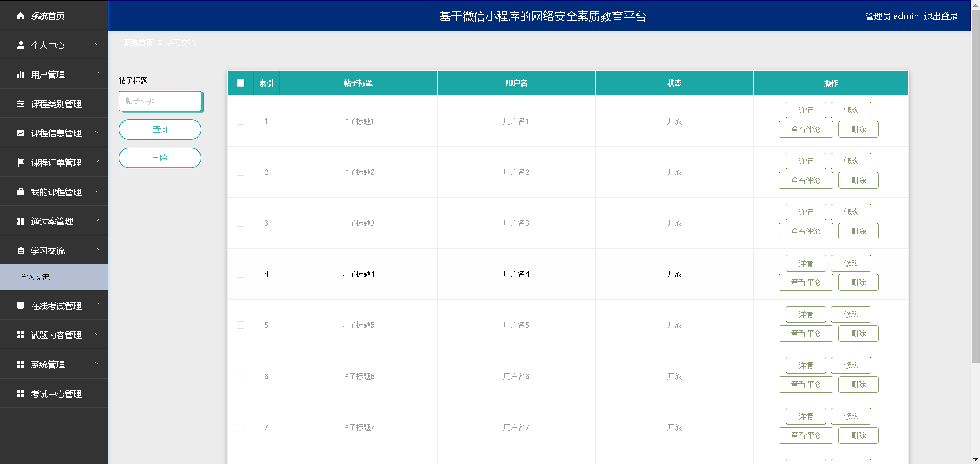Focus the 帖子标题 search input field
980x464 pixels.
[x=160, y=101]
